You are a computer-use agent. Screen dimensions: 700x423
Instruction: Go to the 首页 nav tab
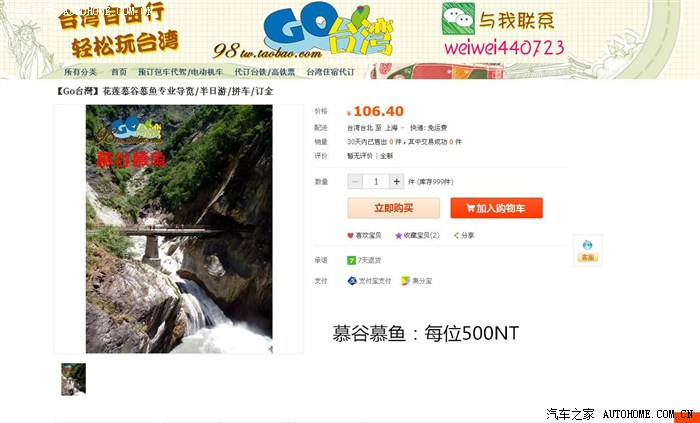119,72
